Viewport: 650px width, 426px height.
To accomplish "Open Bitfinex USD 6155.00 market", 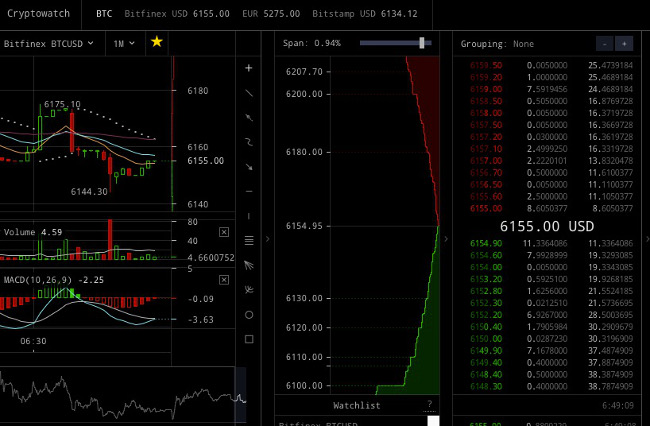I will pyautogui.click(x=177, y=14).
